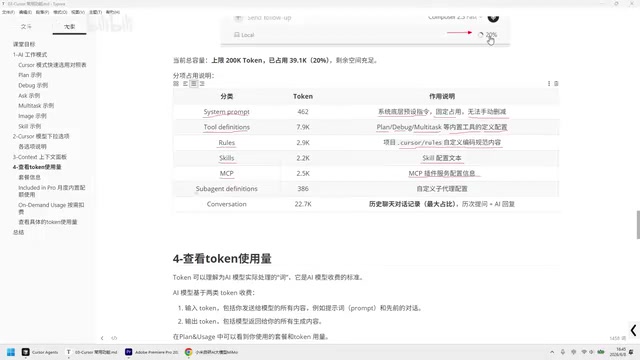640x360 pixels.
Task: Show hidden system tray icons
Action: tap(552, 352)
